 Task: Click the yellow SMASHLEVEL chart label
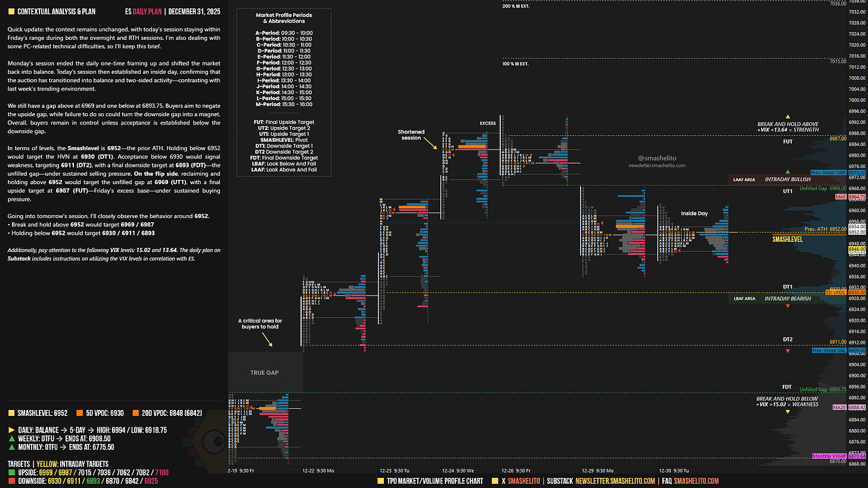tap(787, 239)
